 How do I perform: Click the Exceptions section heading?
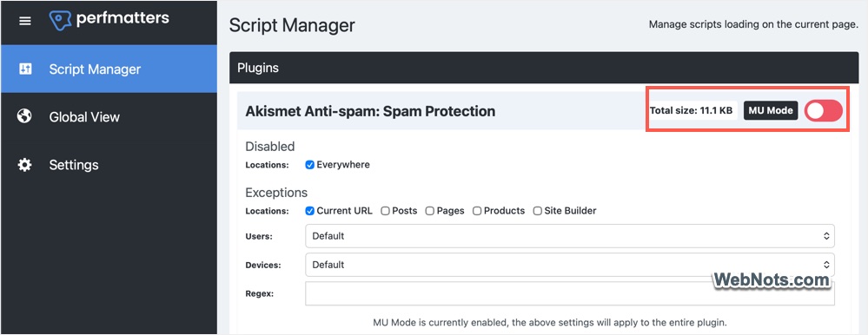(x=276, y=193)
